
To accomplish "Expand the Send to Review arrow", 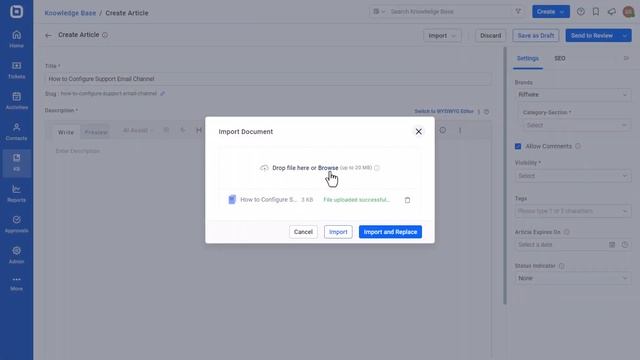I will pyautogui.click(x=625, y=36).
